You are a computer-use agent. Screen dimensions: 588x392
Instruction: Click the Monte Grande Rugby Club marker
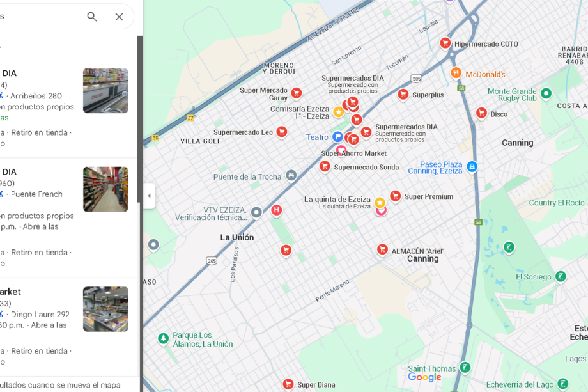[x=546, y=93]
